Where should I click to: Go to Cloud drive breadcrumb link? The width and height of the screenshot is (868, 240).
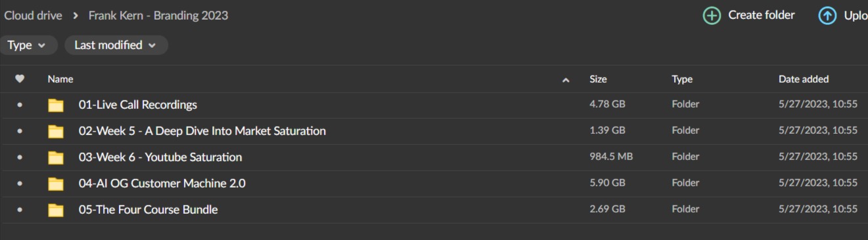[x=33, y=16]
